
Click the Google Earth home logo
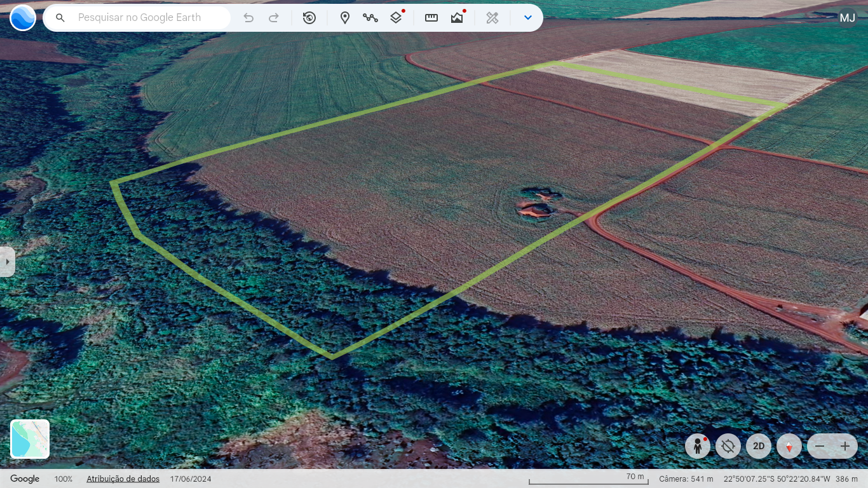[x=23, y=18]
